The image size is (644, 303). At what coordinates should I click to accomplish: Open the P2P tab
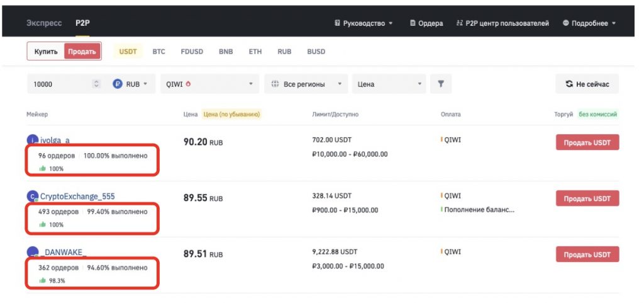(82, 23)
